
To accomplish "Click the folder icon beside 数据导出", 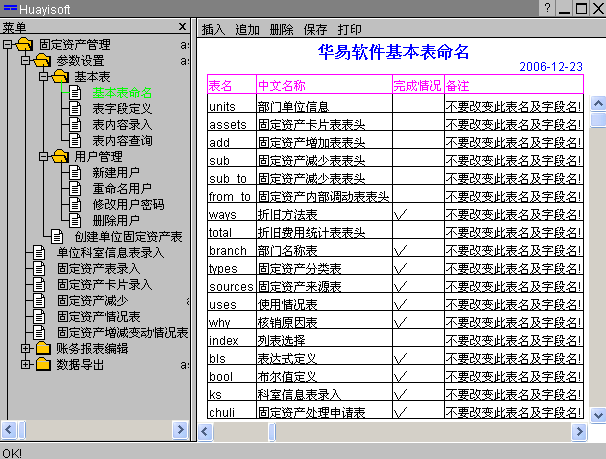I will click(x=43, y=364).
